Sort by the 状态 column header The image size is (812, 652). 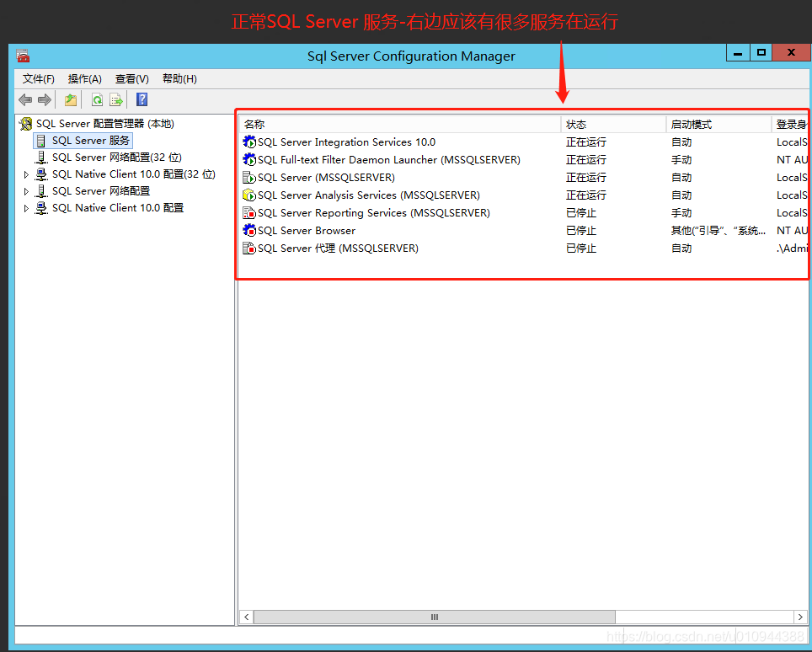(x=614, y=125)
